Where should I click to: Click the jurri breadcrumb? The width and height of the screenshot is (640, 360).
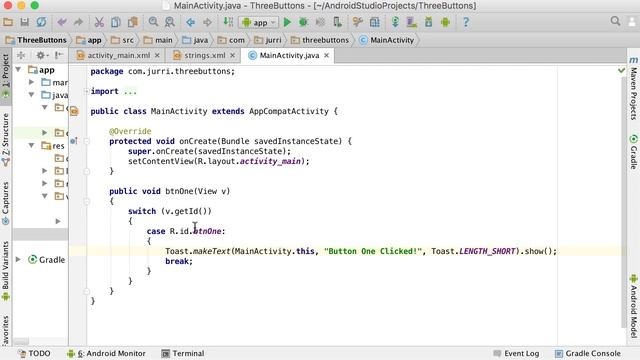click(268, 40)
